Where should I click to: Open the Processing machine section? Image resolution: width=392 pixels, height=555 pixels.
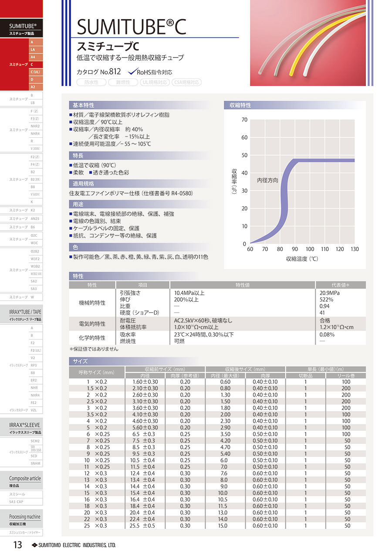[25, 519]
